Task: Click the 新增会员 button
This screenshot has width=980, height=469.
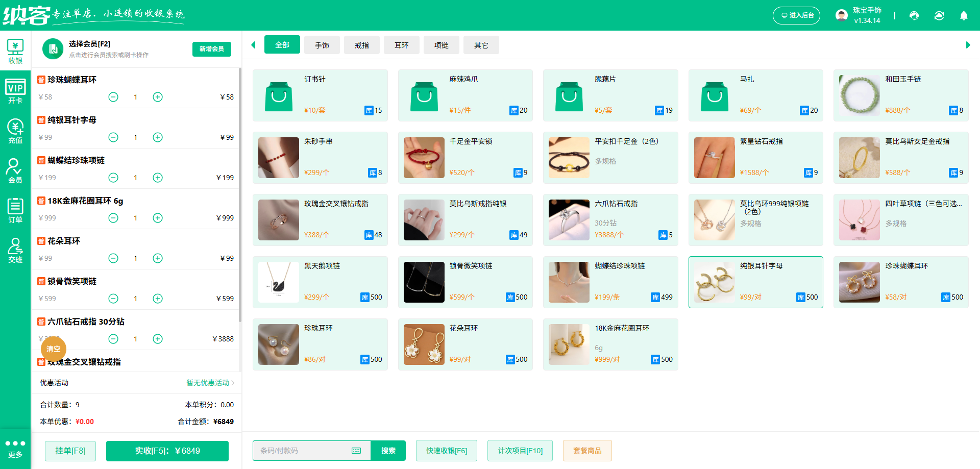Action: click(x=212, y=49)
